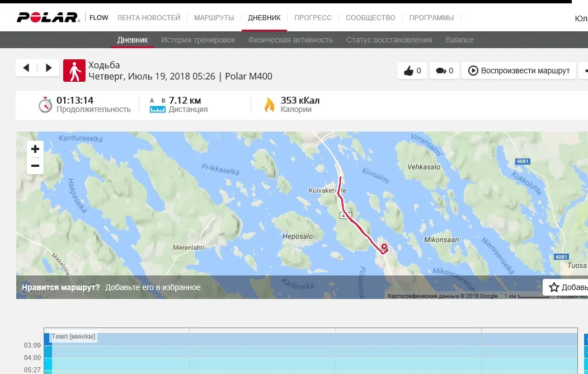Image resolution: width=588 pixels, height=374 pixels.
Task: Go to next training with right arrow
Action: pos(48,68)
